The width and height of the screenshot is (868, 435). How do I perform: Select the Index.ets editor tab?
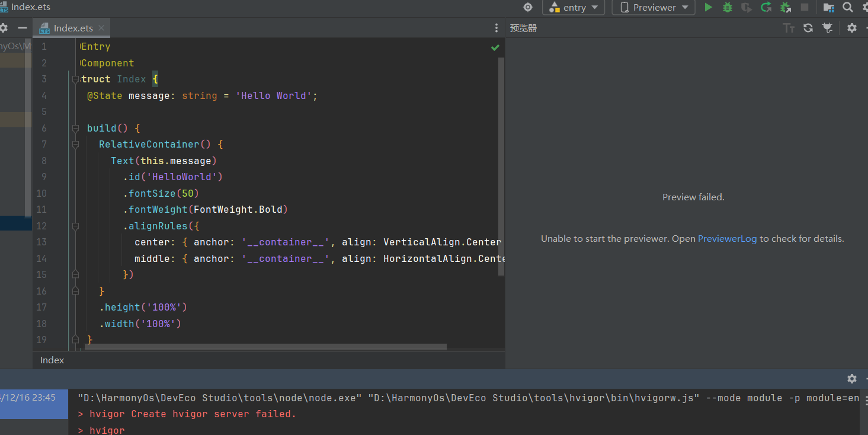72,28
